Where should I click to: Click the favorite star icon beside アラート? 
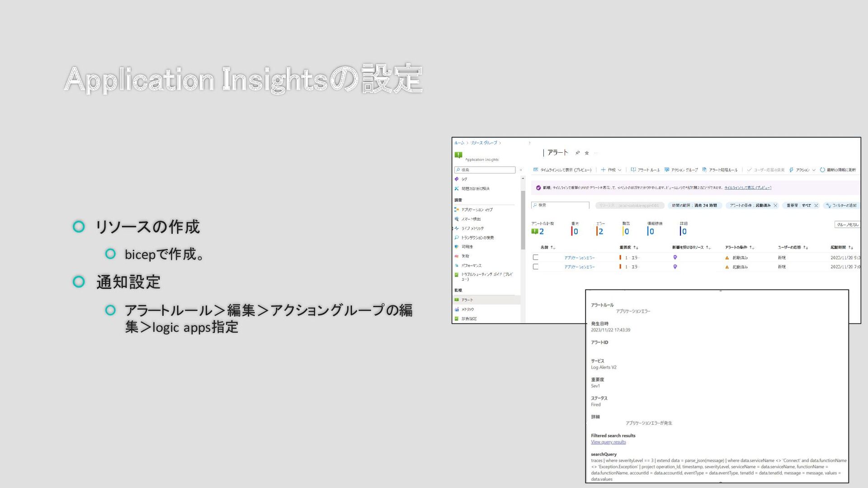(587, 153)
